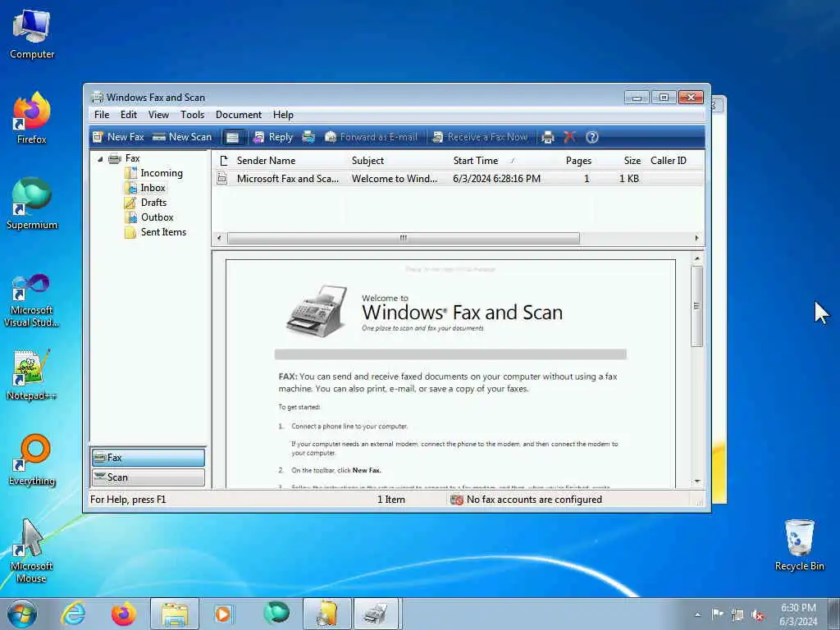
Task: Click the New Scan toolbar button
Action: pyautogui.click(x=182, y=137)
